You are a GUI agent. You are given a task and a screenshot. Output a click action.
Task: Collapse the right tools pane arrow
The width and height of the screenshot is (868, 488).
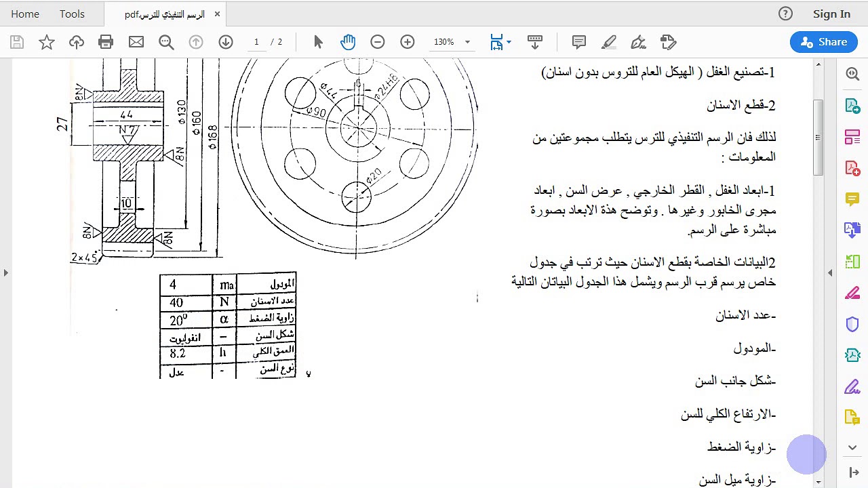tap(830, 273)
